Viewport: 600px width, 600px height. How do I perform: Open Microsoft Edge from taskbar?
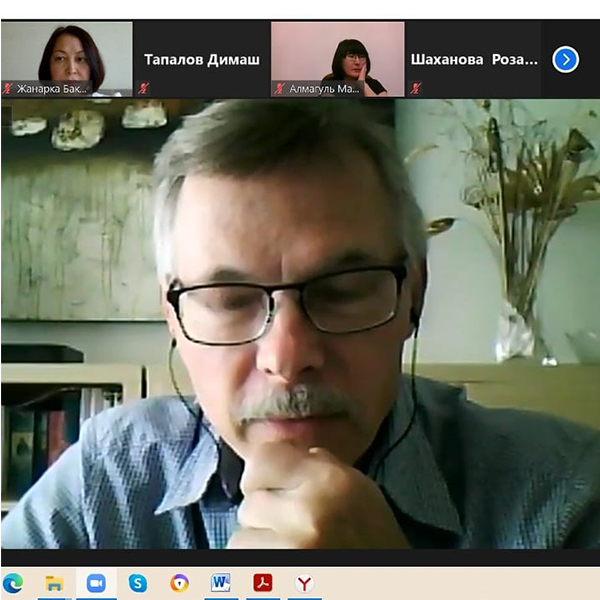(13, 583)
